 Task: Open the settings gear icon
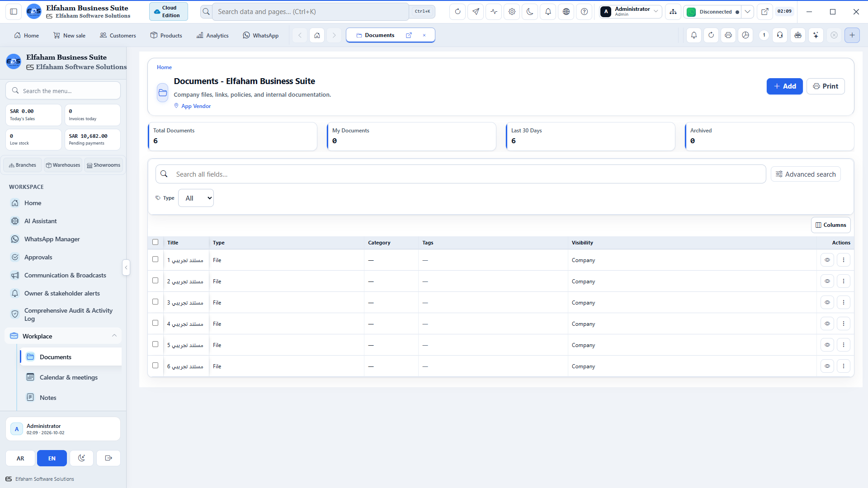point(512,12)
